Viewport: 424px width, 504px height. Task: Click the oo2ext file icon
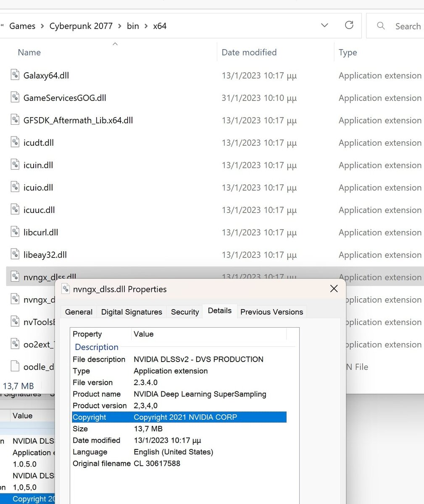click(x=15, y=344)
